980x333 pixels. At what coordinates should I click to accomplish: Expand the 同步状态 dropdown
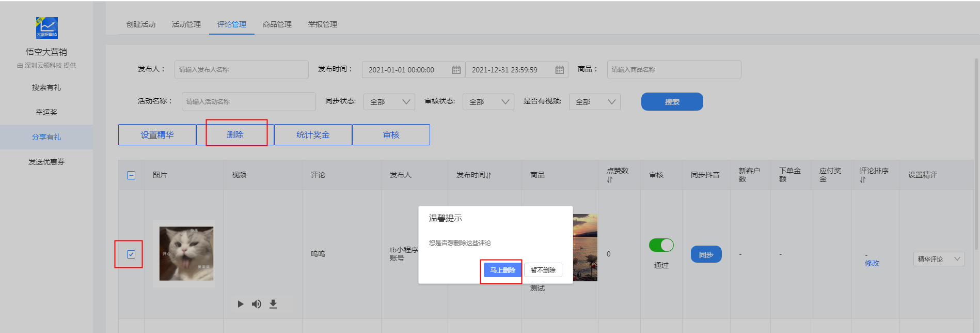click(389, 102)
